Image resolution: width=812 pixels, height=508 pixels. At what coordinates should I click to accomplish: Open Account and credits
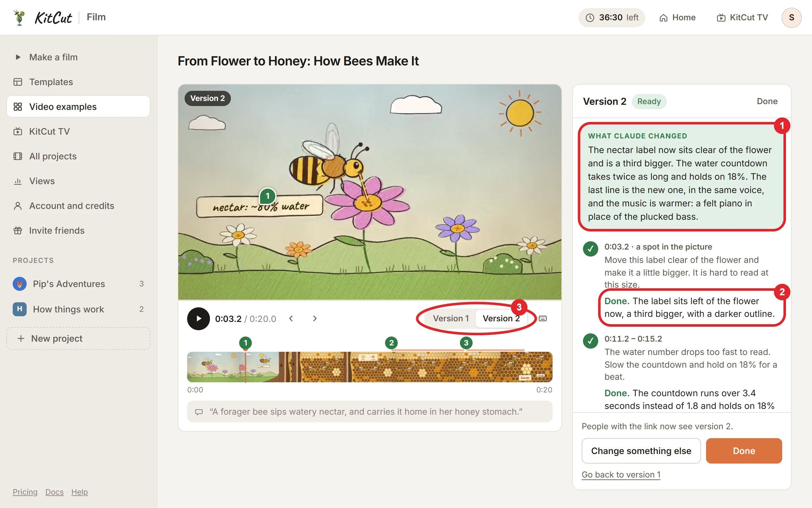(x=78, y=206)
